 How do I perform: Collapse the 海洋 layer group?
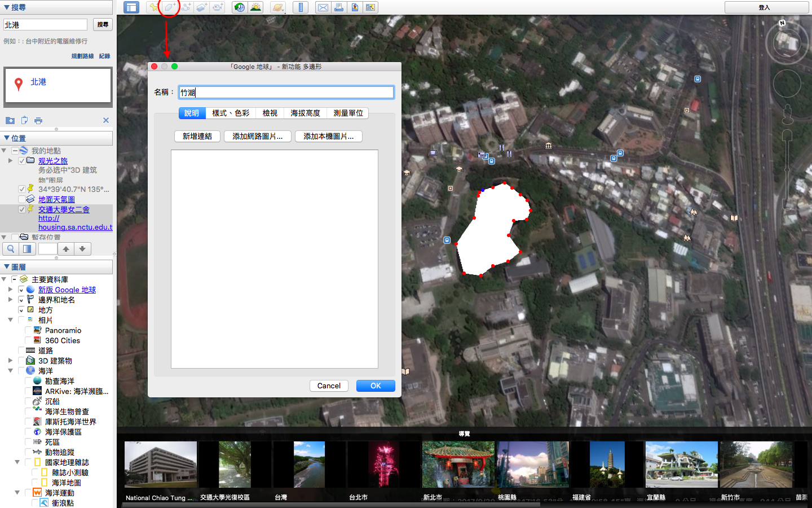[10, 371]
